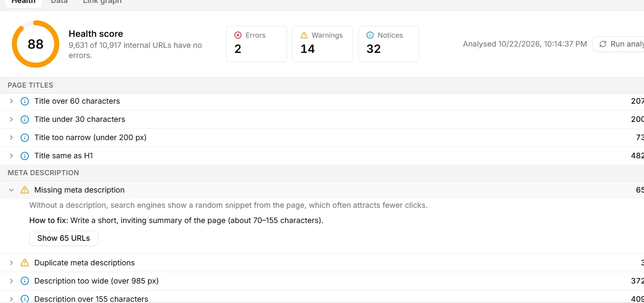Expand the Title under 30 characters row
The height and width of the screenshot is (303, 644).
(x=11, y=119)
